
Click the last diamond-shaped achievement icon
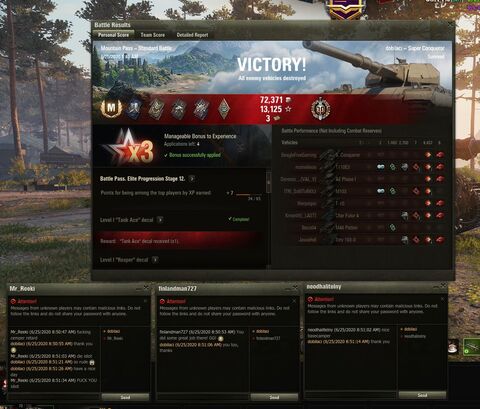point(224,109)
